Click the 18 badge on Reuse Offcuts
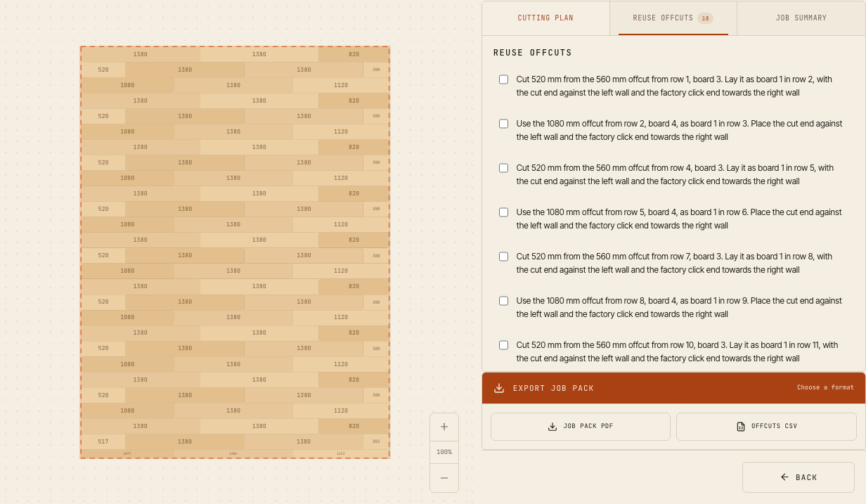This screenshot has width=866, height=504. (x=705, y=18)
